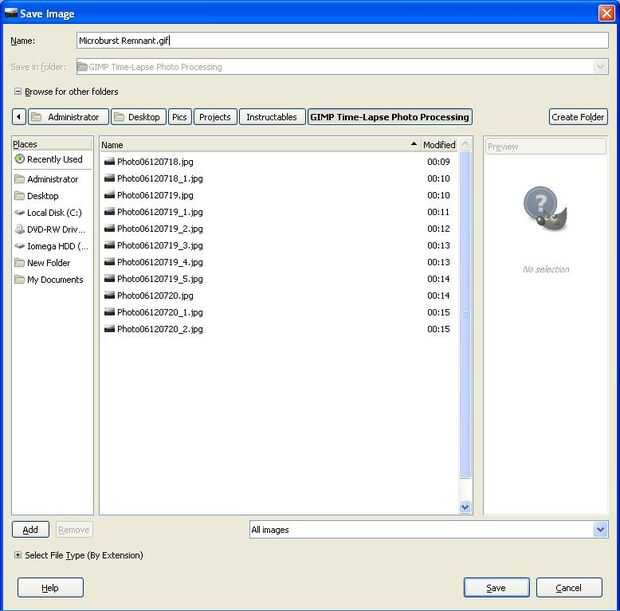The image size is (620, 611).
Task: Select file Photo06120719_5.jpg
Action: pos(279,279)
